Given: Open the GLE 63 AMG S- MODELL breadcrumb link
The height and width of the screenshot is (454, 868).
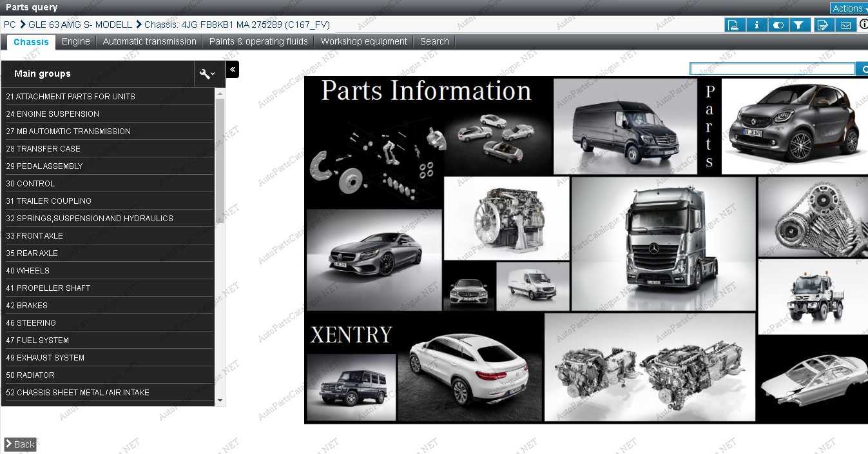Looking at the screenshot, I should [x=81, y=24].
